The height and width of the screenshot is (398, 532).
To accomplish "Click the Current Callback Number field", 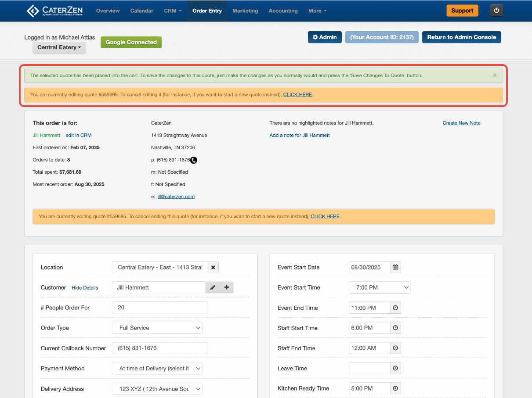I will click(x=160, y=348).
